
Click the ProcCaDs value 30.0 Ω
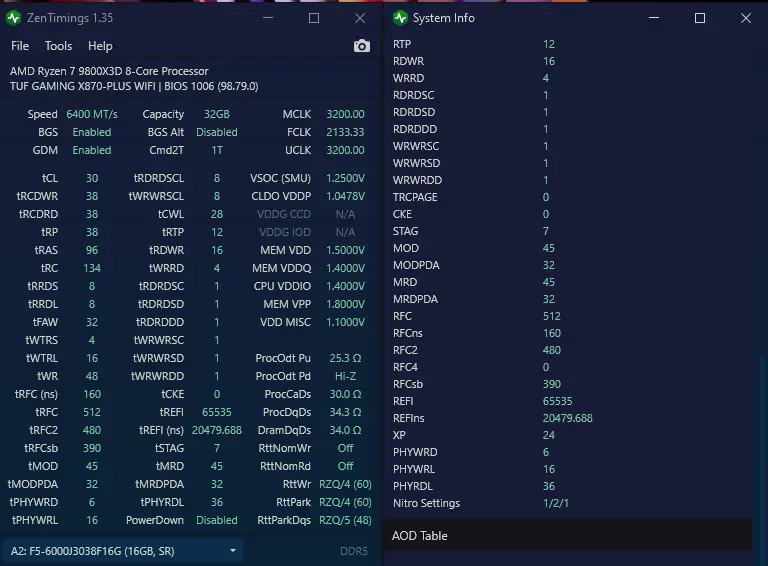(x=345, y=394)
